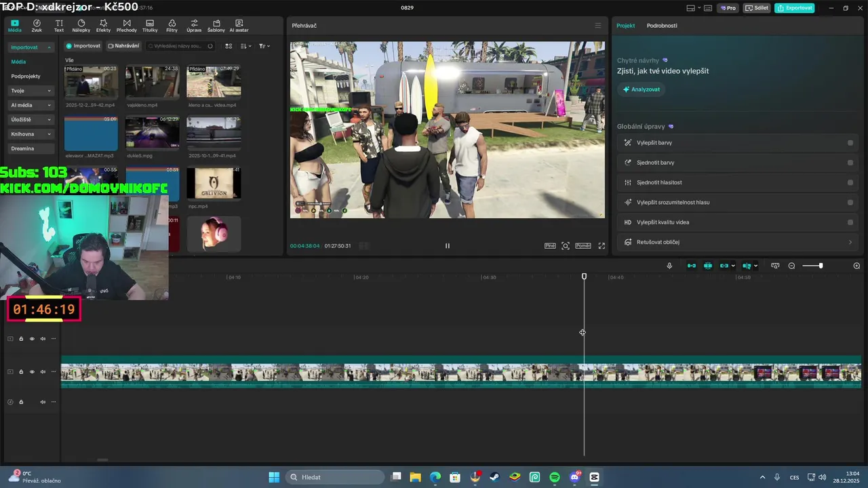This screenshot has height=488, width=868.
Task: Open more options of the bottom audio track
Action: point(54,402)
